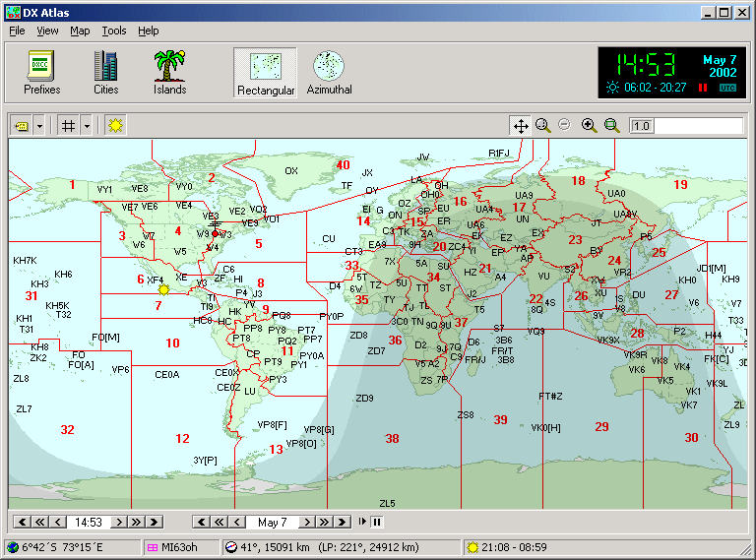Pause the time animation
The width and height of the screenshot is (756, 560).
[x=376, y=522]
